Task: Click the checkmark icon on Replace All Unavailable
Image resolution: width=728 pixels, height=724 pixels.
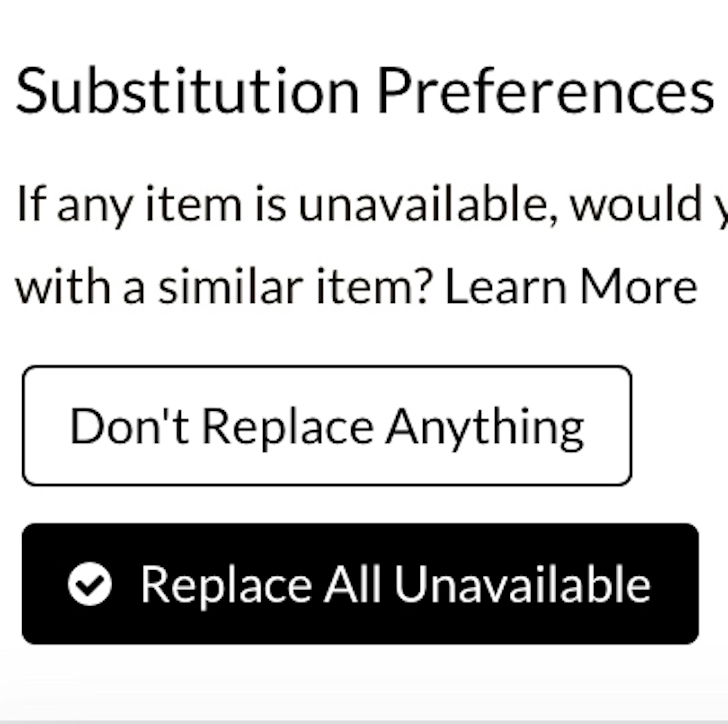Action: click(90, 583)
